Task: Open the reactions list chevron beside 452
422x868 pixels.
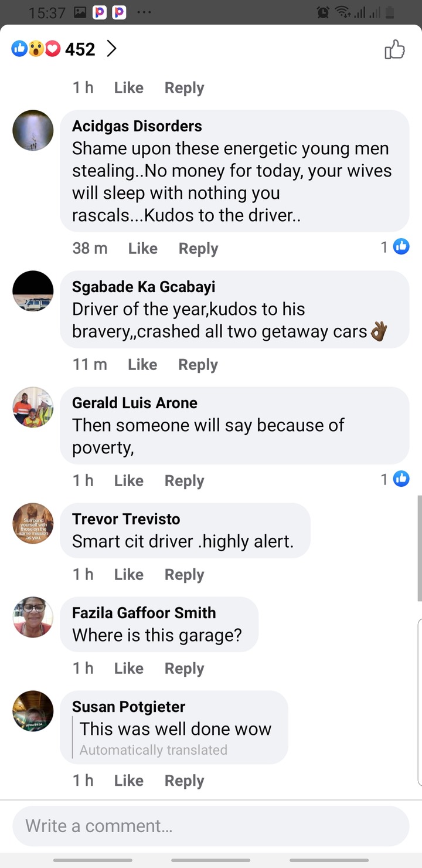Action: (x=111, y=49)
